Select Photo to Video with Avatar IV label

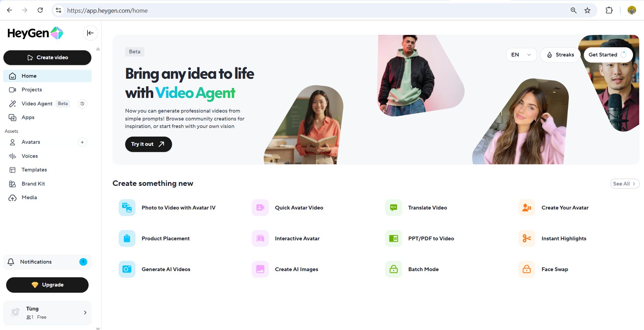[179, 208]
